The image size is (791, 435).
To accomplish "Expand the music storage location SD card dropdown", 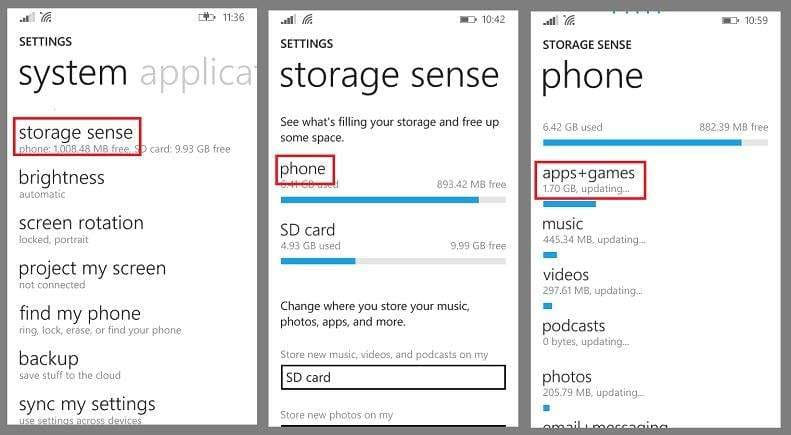I will pyautogui.click(x=392, y=377).
